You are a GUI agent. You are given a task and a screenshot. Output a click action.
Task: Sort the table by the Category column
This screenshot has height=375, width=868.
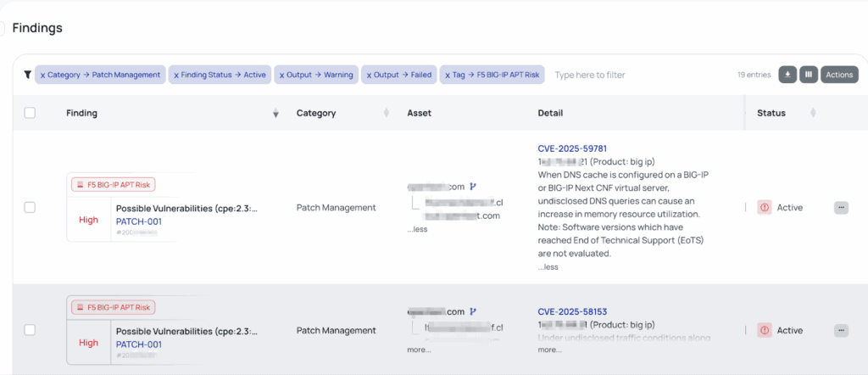(387, 113)
